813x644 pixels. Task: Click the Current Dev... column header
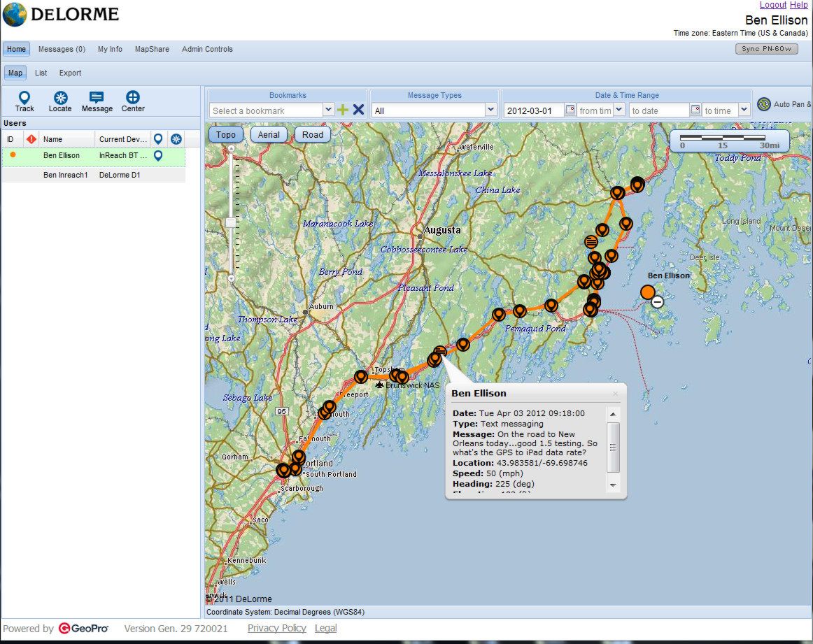[x=123, y=139]
